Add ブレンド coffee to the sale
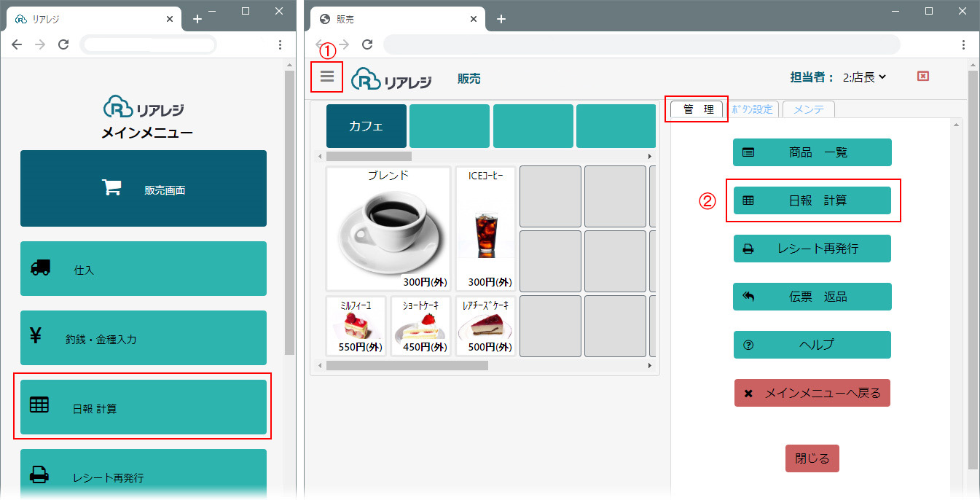Screen dimensions: 980x500 coord(388,229)
